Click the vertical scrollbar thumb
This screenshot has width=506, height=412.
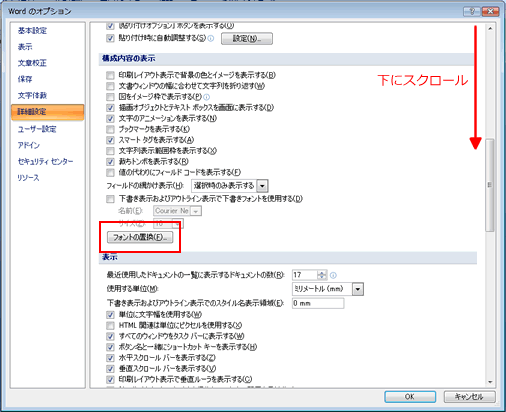pos(490,185)
